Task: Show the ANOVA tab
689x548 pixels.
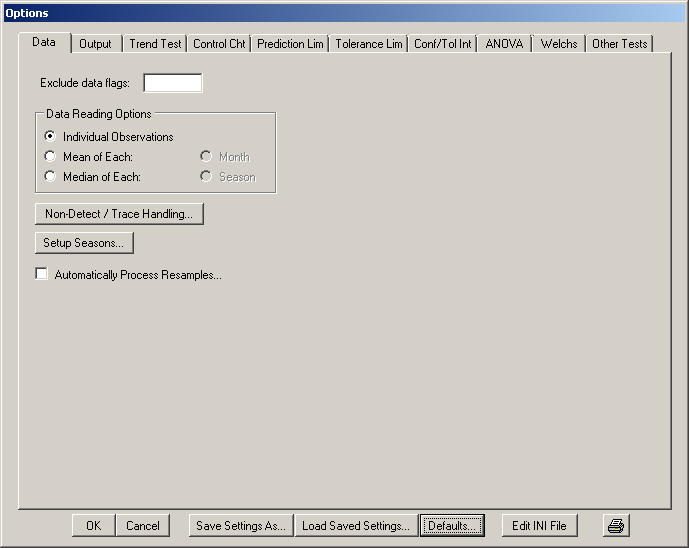Action: click(504, 44)
